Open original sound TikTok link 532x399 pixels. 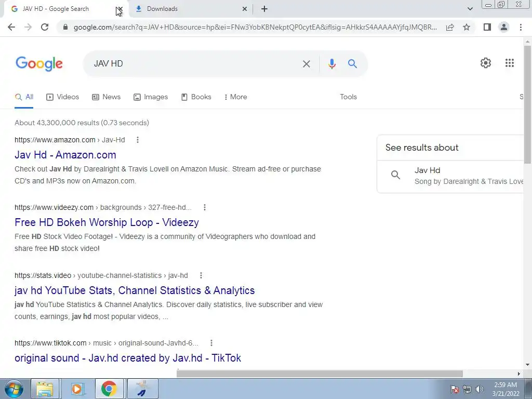(x=128, y=358)
